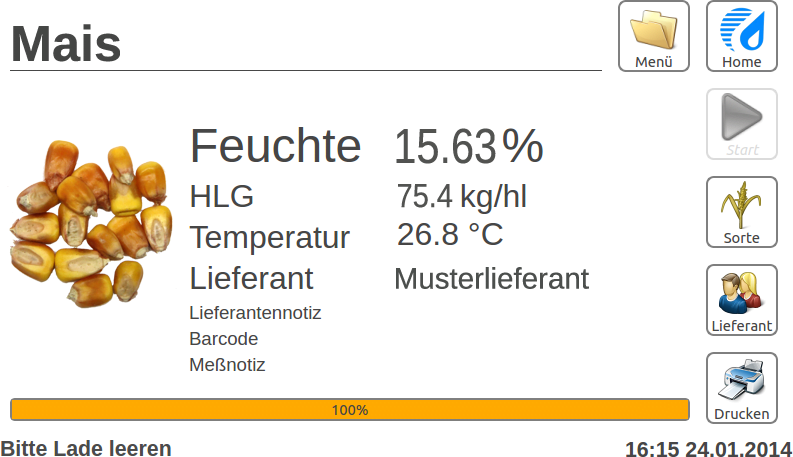Screen dimensions: 793x457
Task: Go to Home screen via droplet icon
Action: tap(741, 36)
